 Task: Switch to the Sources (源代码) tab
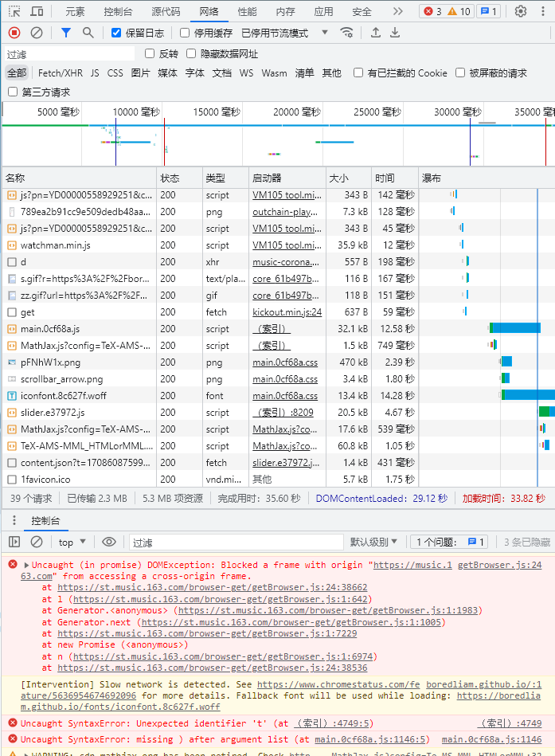(166, 11)
